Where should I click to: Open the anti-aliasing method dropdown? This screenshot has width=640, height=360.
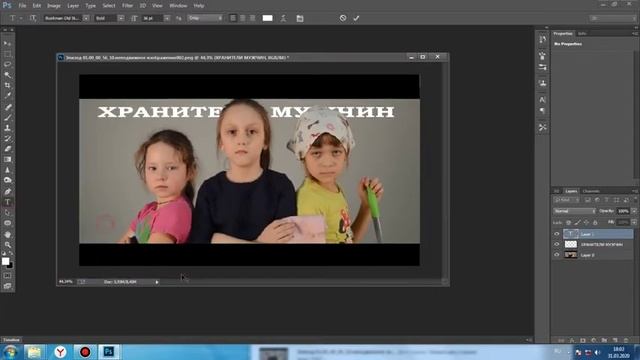(205, 18)
